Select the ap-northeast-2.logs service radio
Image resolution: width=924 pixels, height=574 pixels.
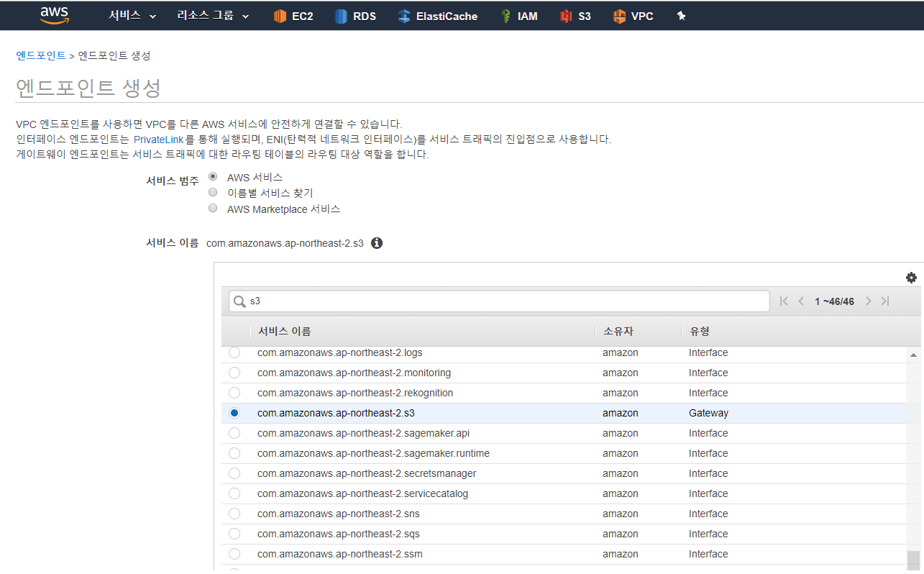(x=234, y=352)
